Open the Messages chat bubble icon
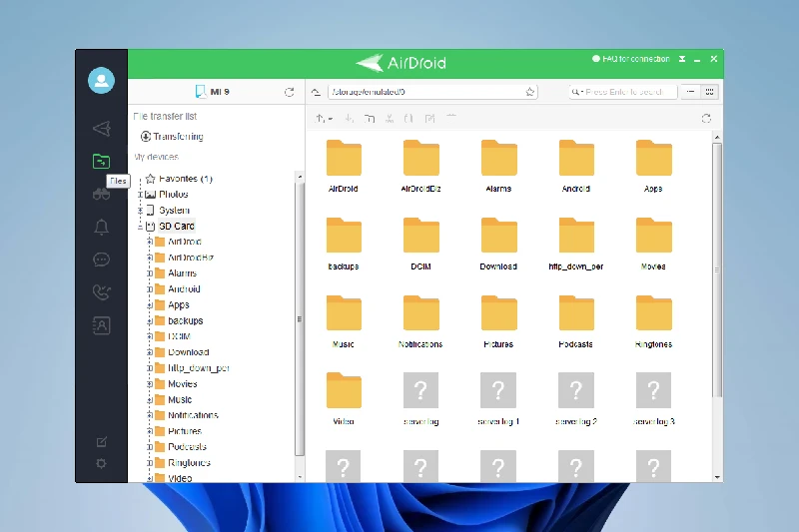 101,260
